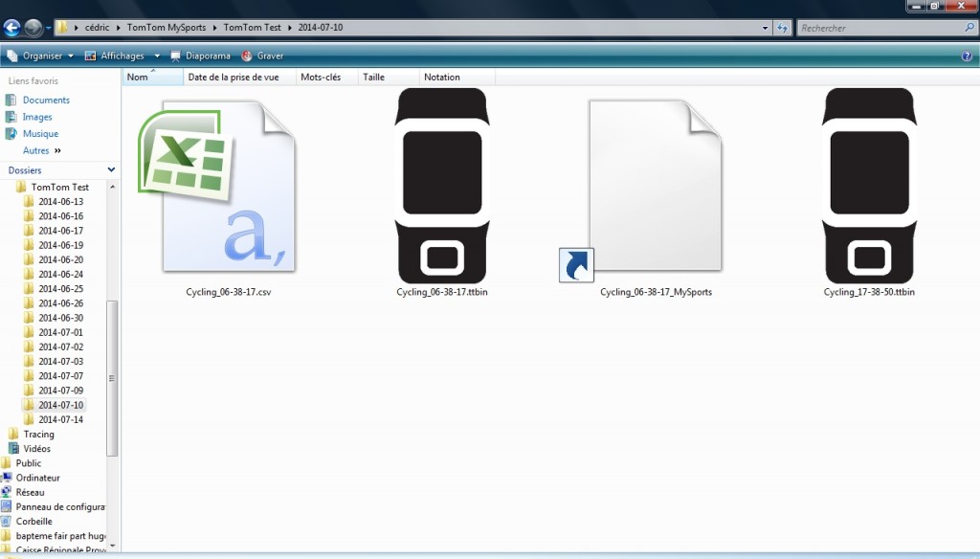This screenshot has width=980, height=559.
Task: Open the Documents favorite link
Action: [x=46, y=101]
